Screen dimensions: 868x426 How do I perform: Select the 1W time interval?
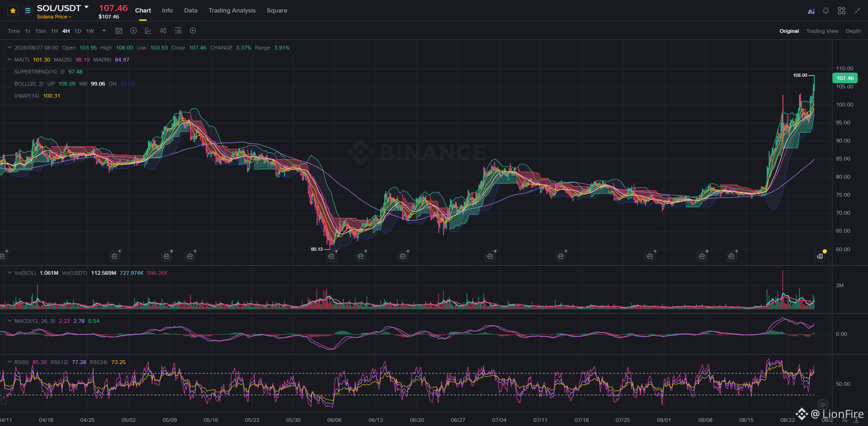(x=90, y=31)
